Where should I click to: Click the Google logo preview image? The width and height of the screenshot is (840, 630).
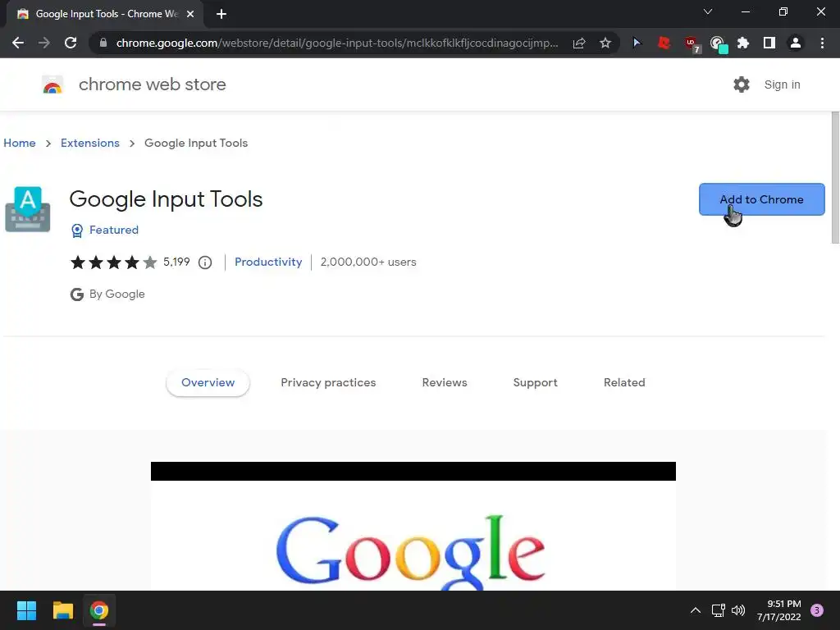tap(413, 527)
